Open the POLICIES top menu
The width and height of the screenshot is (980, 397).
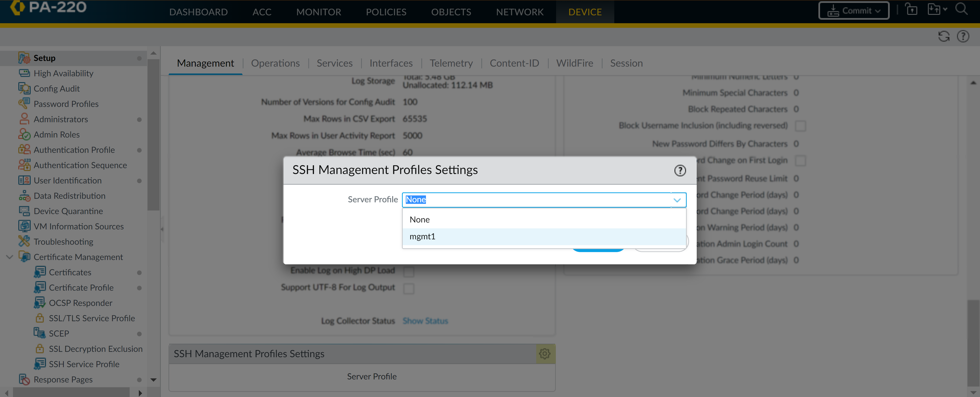(x=386, y=12)
